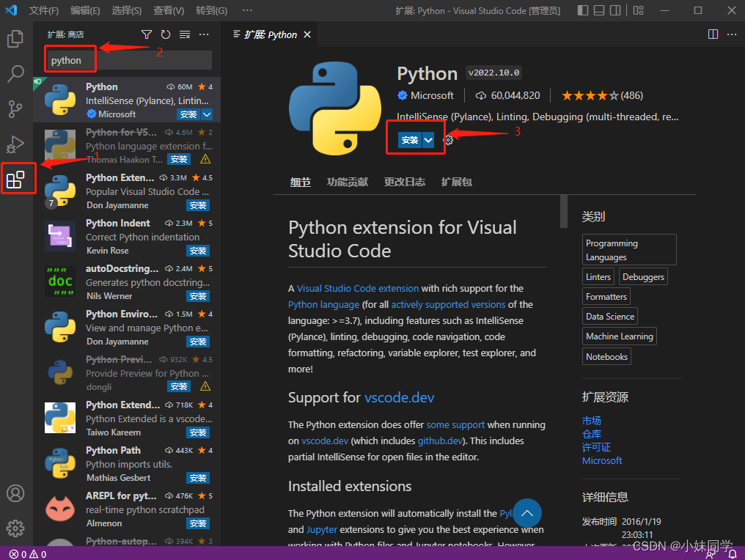Switch to the 细节 tab
Screen dimensions: 745x560
pos(301,182)
